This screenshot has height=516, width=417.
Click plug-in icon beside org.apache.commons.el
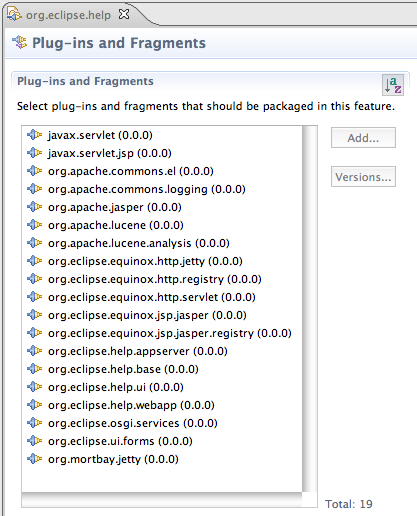coord(35,171)
